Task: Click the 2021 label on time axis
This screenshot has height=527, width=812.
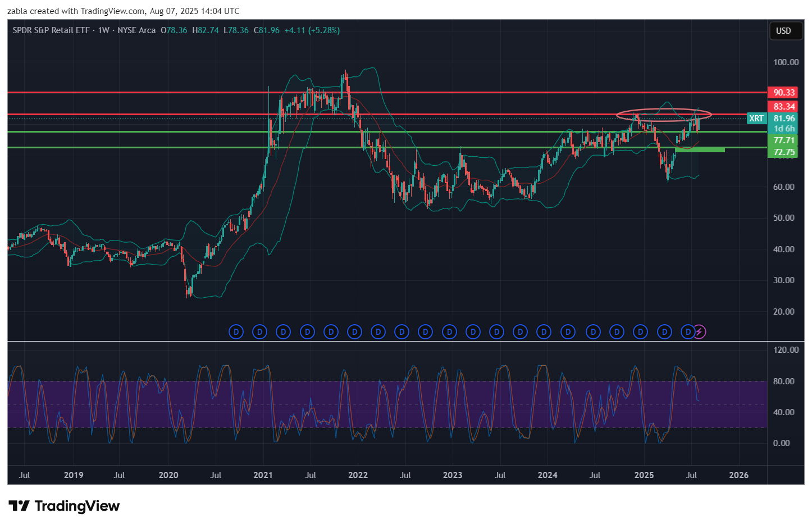Action: 263,475
